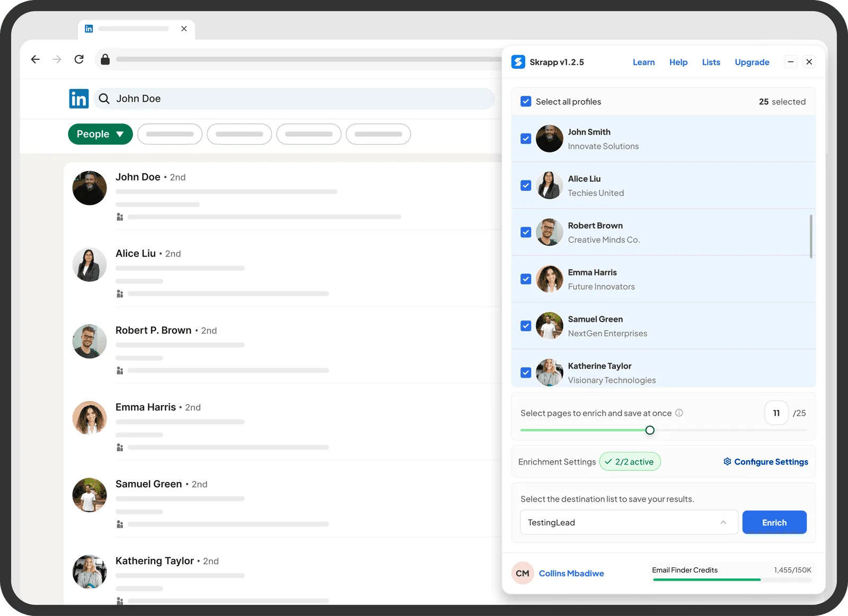Click mutual connections icon under Emma Harris

pos(120,448)
